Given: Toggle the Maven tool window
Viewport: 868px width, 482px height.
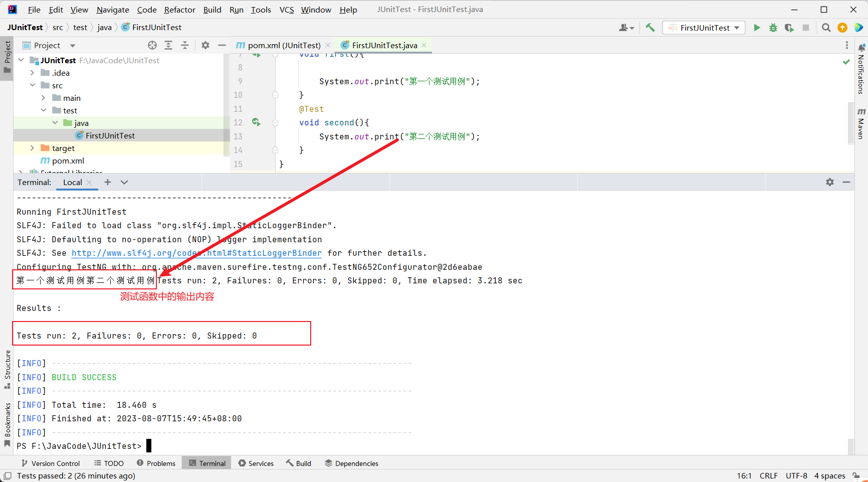Looking at the screenshot, I should click(x=861, y=123).
